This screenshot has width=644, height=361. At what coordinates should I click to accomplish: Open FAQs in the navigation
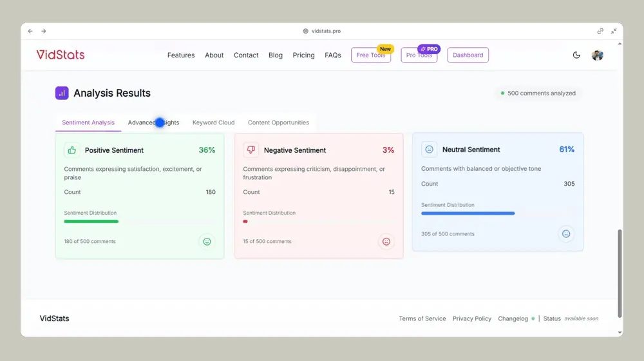tap(333, 55)
